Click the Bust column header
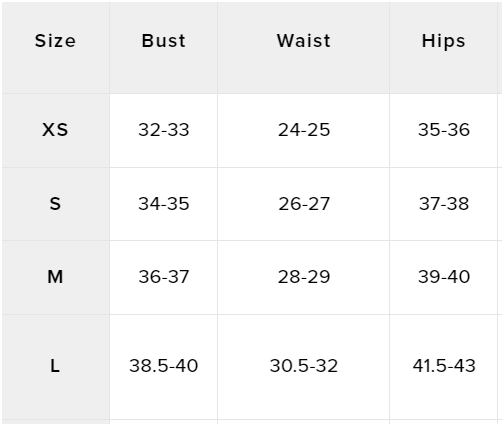The height and width of the screenshot is (424, 502). point(164,41)
